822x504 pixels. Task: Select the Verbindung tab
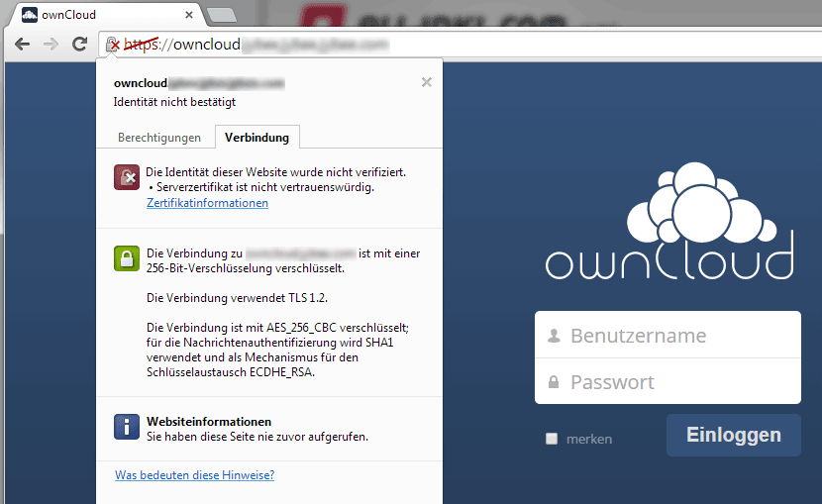click(x=257, y=138)
